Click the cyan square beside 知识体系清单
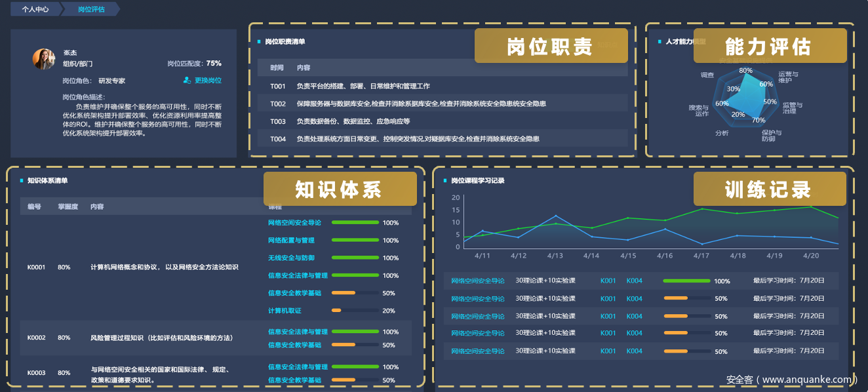868x392 pixels. [22, 181]
